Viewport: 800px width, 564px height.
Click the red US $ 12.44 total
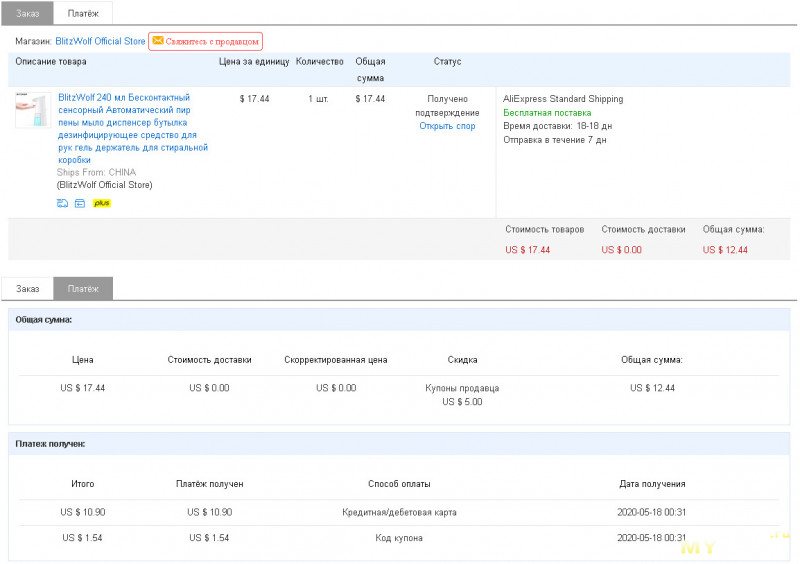click(725, 250)
